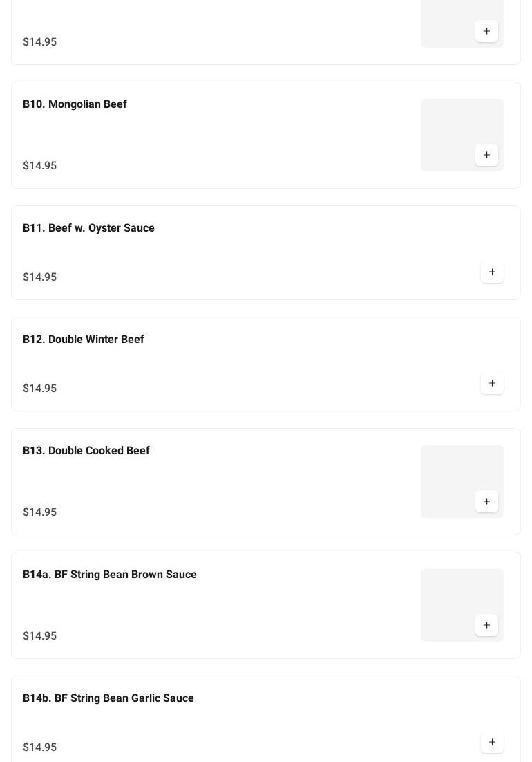Add B12 Double Winter Beef to cart
The width and height of the screenshot is (532, 762).
(492, 383)
